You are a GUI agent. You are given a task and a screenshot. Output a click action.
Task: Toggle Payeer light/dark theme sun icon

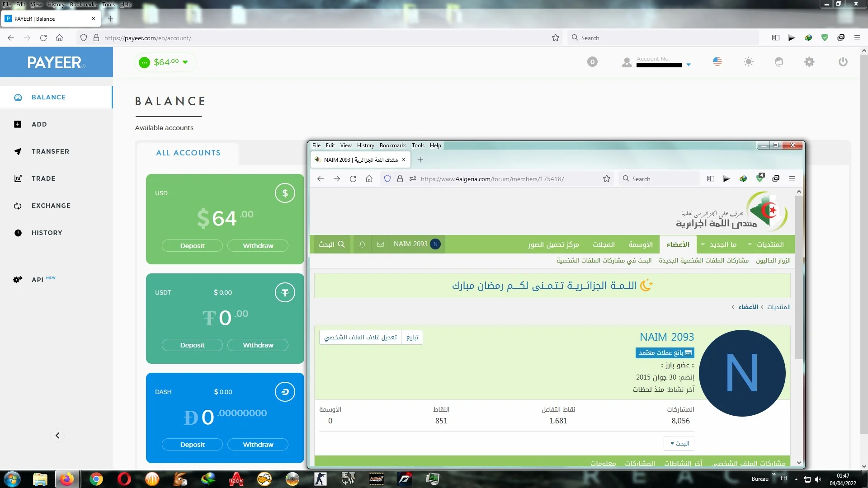tap(749, 62)
